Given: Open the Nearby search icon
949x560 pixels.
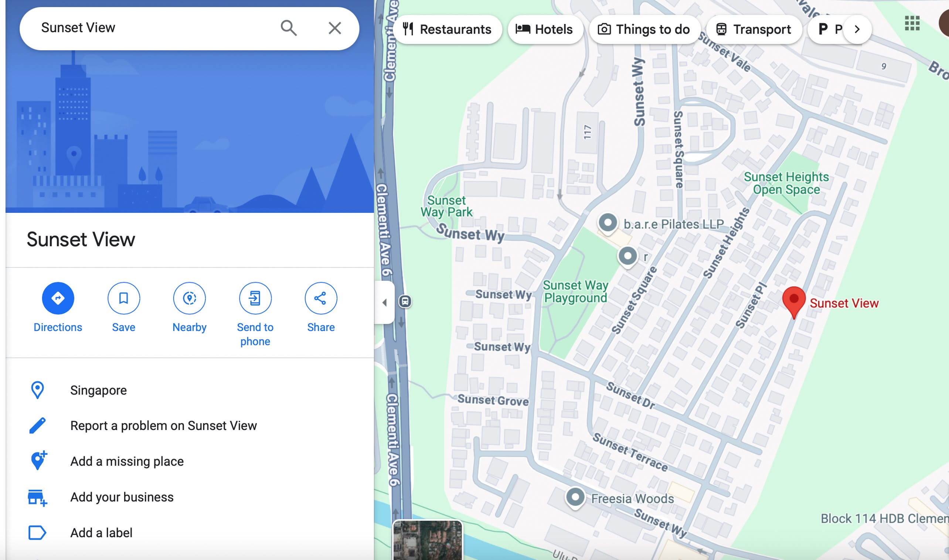Looking at the screenshot, I should click(189, 298).
